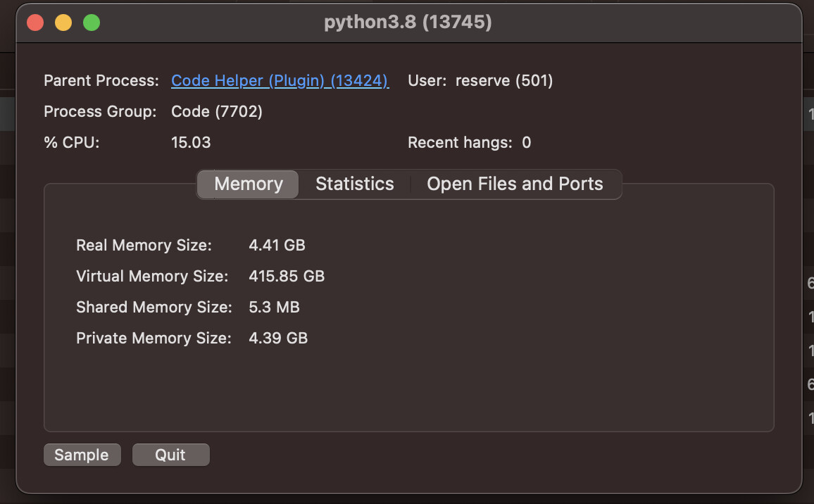Select the Virtual Memory Size value 415.85 GB
The height and width of the screenshot is (504, 814).
tap(287, 276)
